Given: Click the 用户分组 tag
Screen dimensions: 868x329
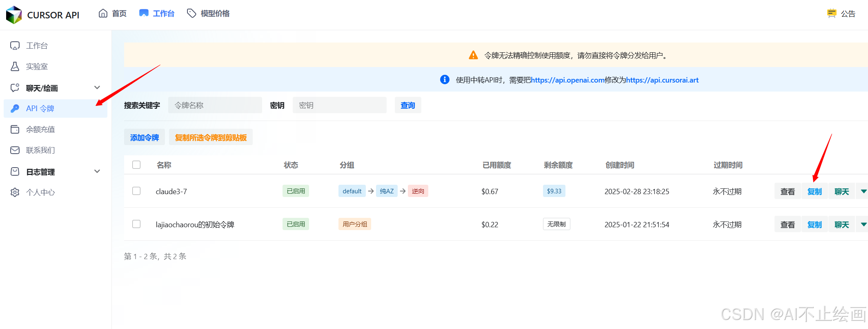Looking at the screenshot, I should tap(355, 224).
